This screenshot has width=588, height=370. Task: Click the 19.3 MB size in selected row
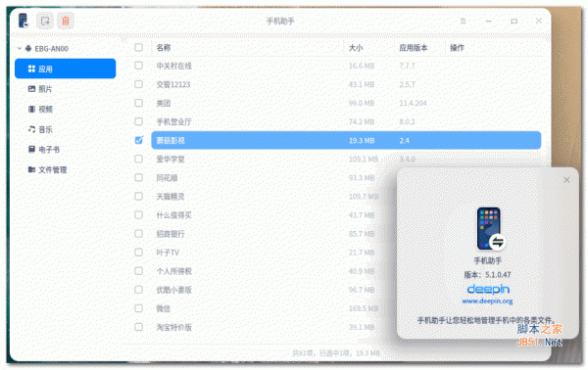362,140
